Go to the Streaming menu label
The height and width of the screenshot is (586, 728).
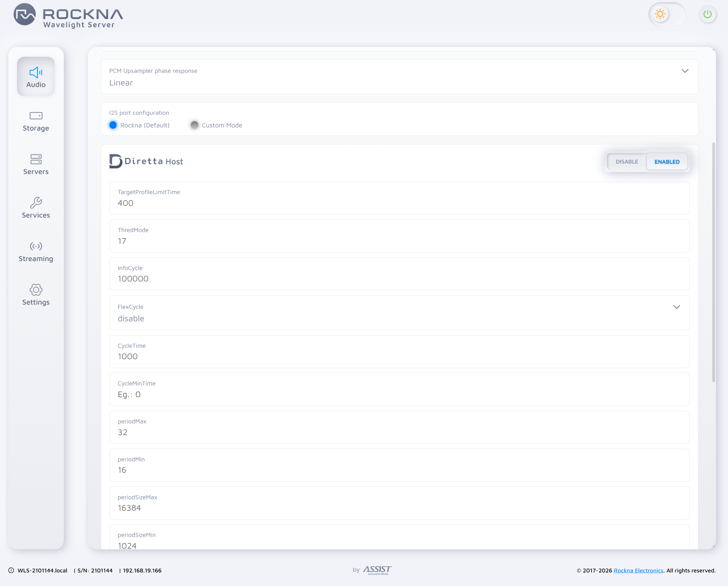coord(36,259)
